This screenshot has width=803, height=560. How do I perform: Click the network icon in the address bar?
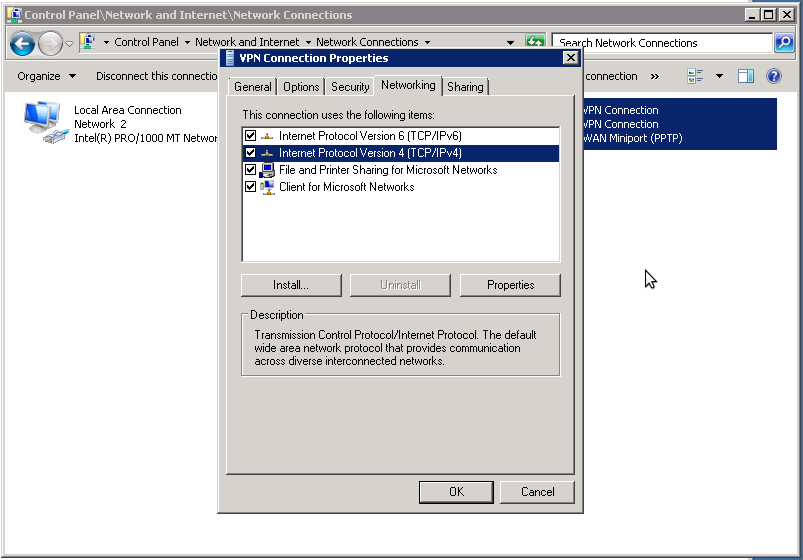coord(88,42)
